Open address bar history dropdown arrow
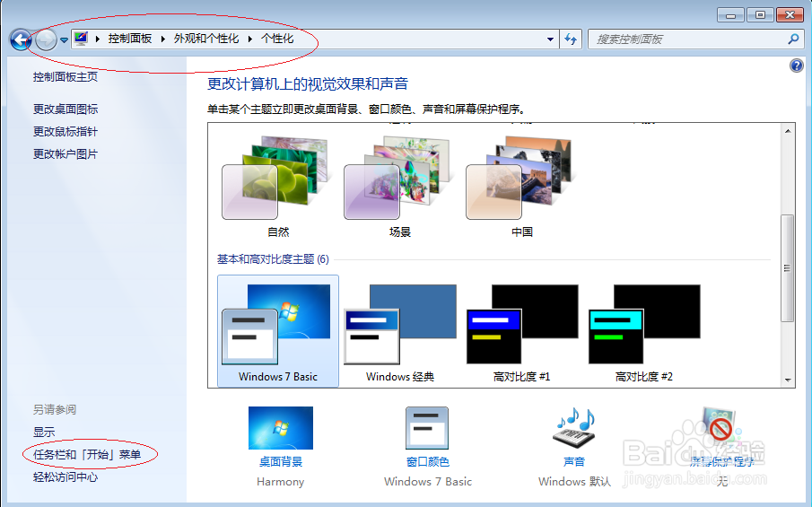 tap(550, 39)
